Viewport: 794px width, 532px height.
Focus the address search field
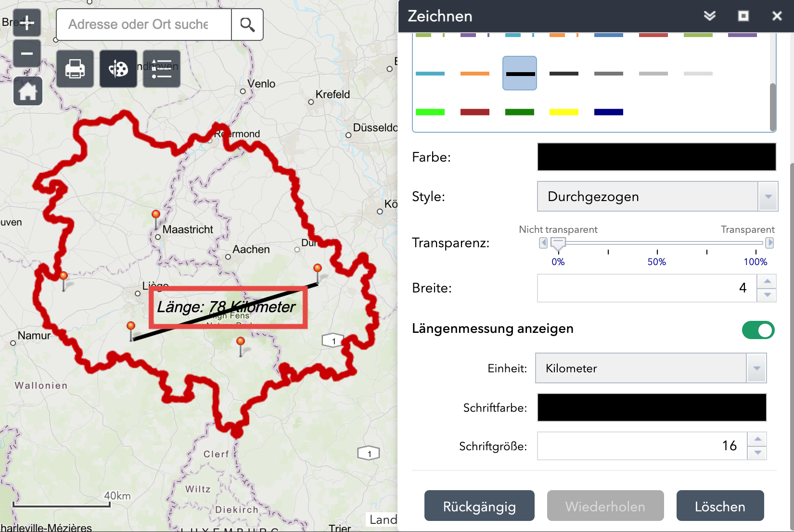point(143,25)
